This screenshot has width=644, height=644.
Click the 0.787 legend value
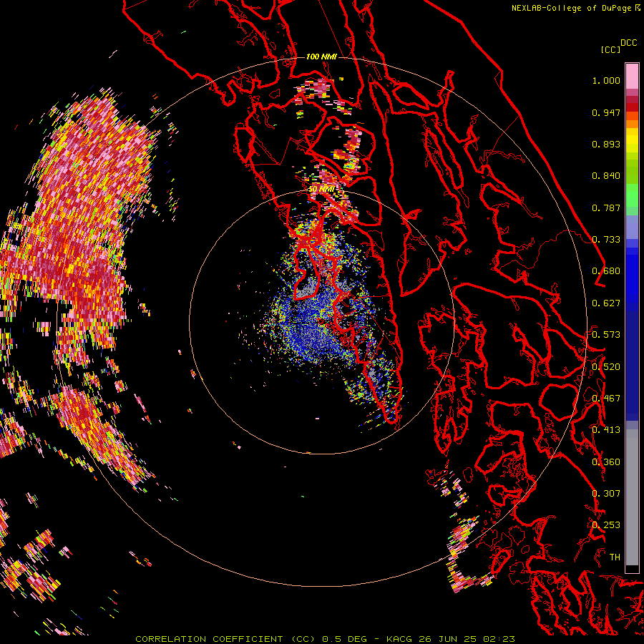point(606,208)
